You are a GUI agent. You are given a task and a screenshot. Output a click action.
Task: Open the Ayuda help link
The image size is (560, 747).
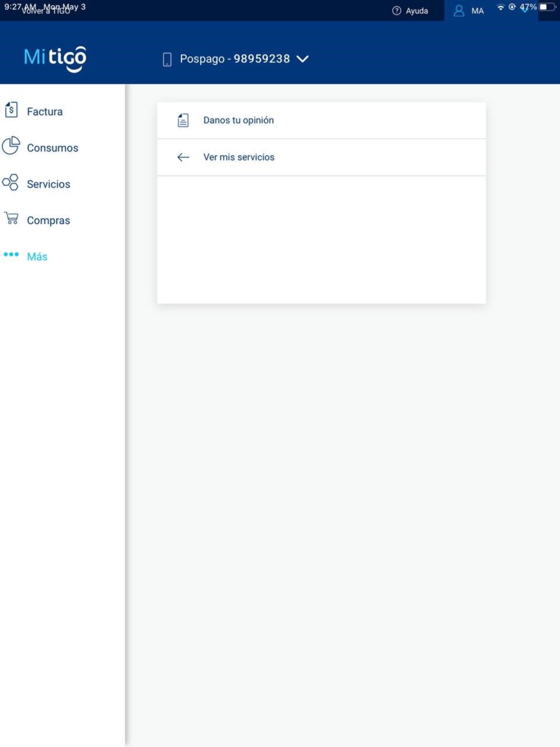pos(417,11)
